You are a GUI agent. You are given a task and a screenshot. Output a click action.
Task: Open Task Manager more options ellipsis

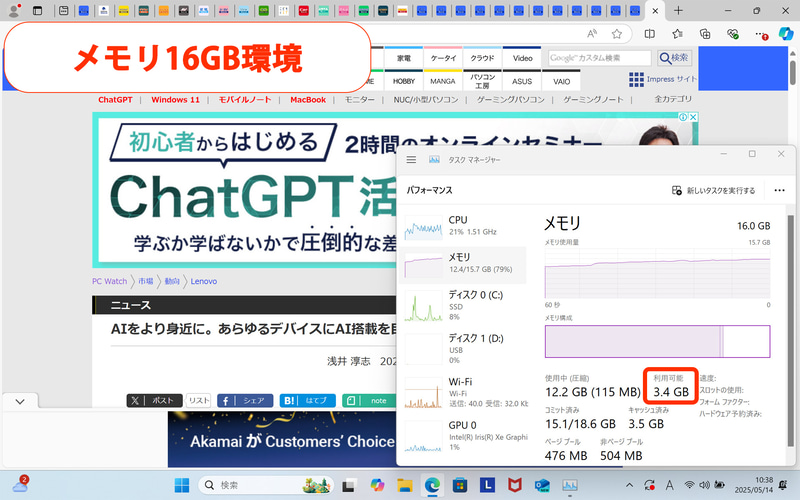pos(779,190)
